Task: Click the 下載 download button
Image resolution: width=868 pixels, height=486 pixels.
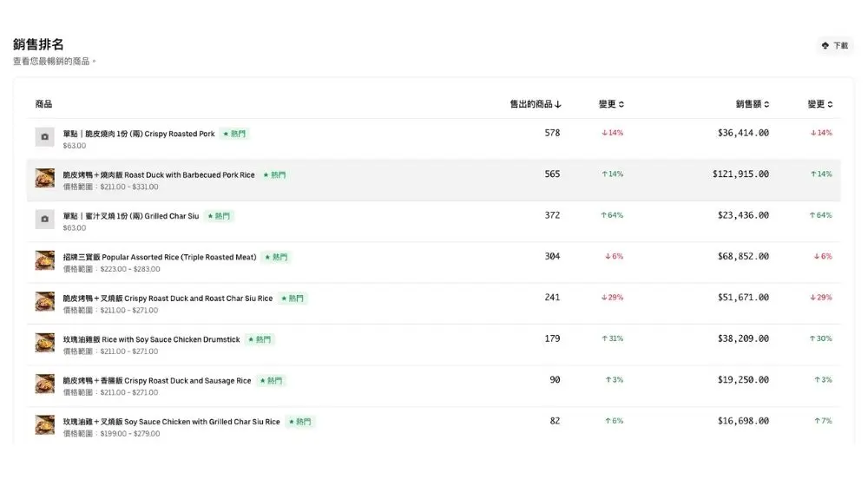Action: pos(835,45)
